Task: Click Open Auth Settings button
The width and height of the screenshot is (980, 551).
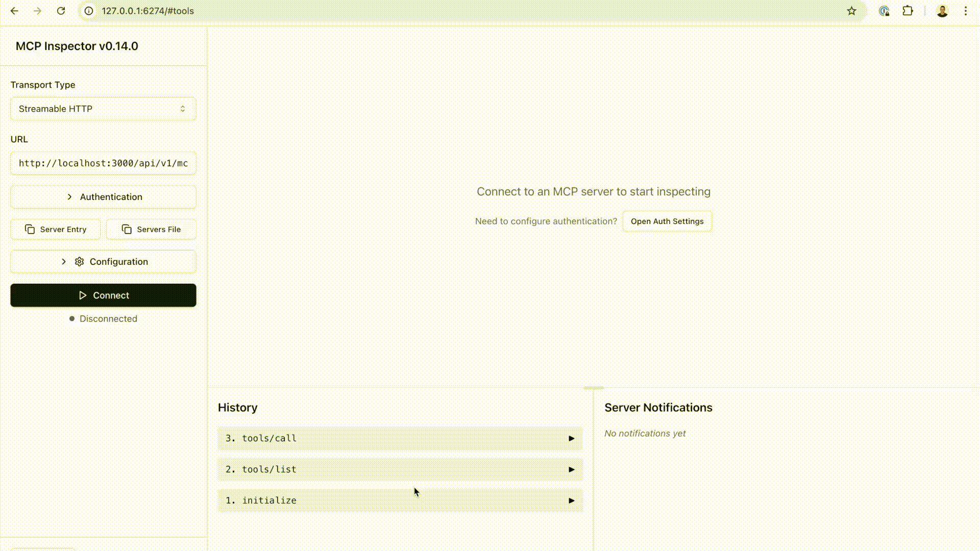Action: [667, 221]
